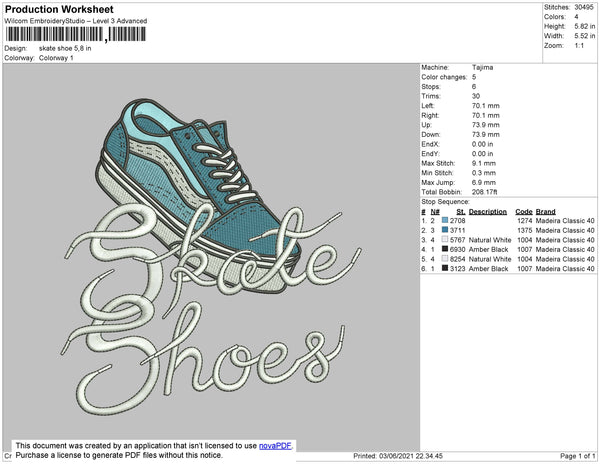This screenshot has width=600, height=464.
Task: Click 'Natural White' description in row 3
Action: (x=490, y=240)
